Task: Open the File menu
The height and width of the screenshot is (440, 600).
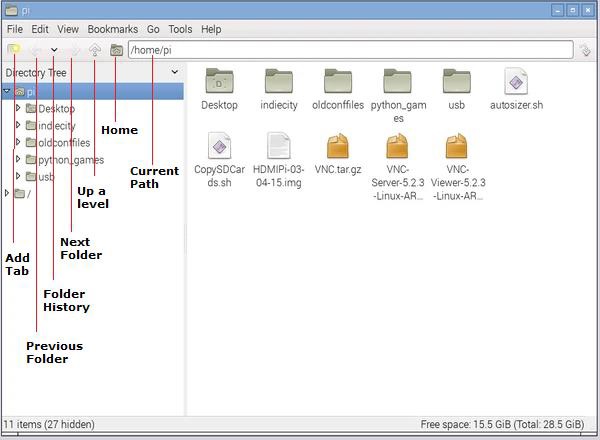Action: pyautogui.click(x=15, y=29)
